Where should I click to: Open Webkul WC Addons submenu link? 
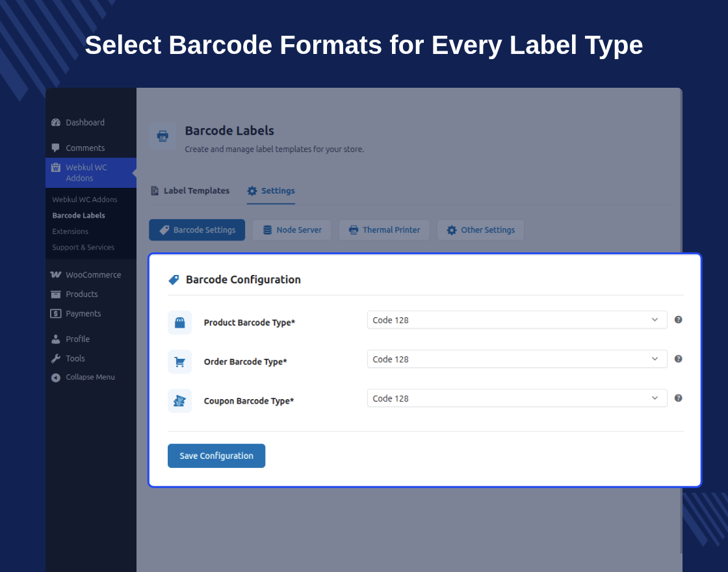pos(84,200)
